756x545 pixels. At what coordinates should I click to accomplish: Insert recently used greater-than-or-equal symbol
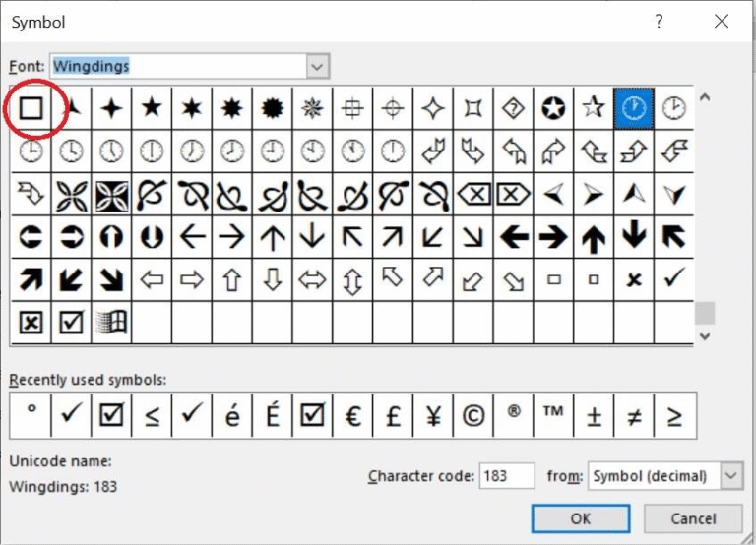pyautogui.click(x=674, y=415)
